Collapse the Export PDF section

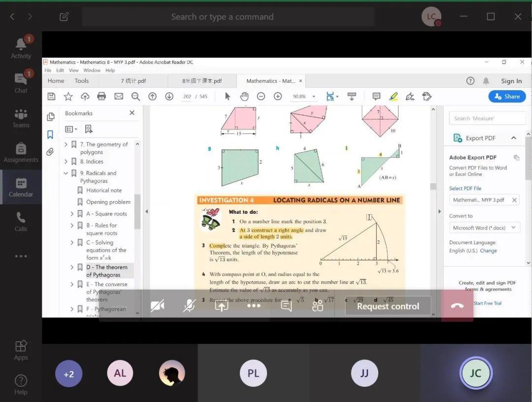[513, 138]
